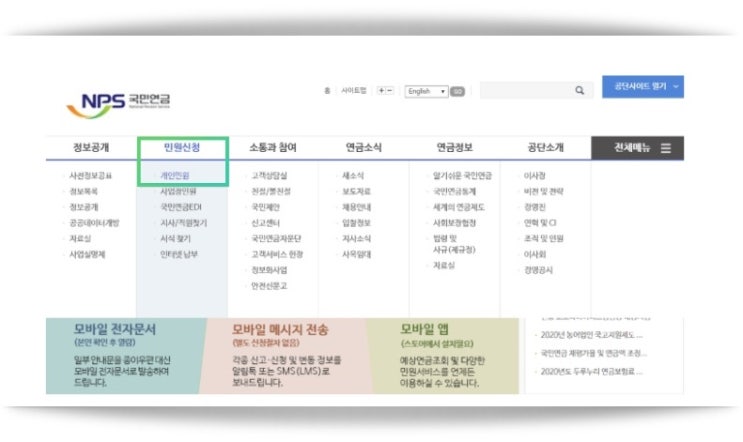Select 고객상담실 submenu item
The image size is (743, 442).
(269, 176)
